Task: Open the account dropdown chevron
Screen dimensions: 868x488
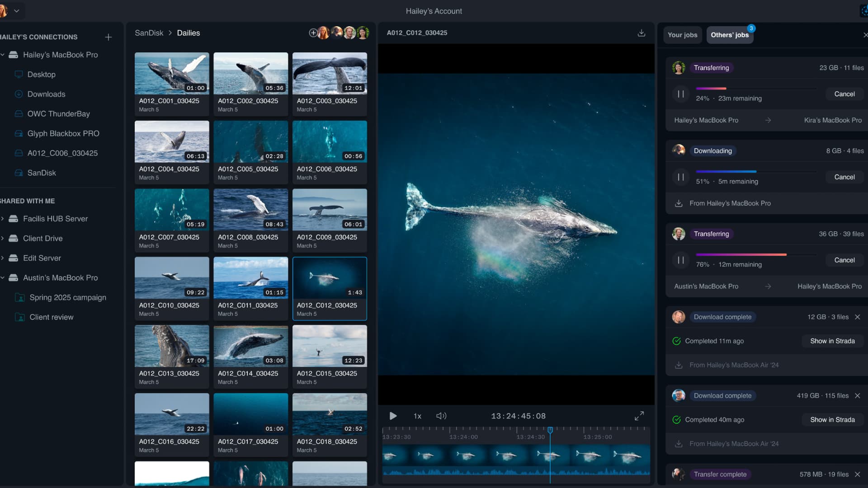Action: pos(17,11)
